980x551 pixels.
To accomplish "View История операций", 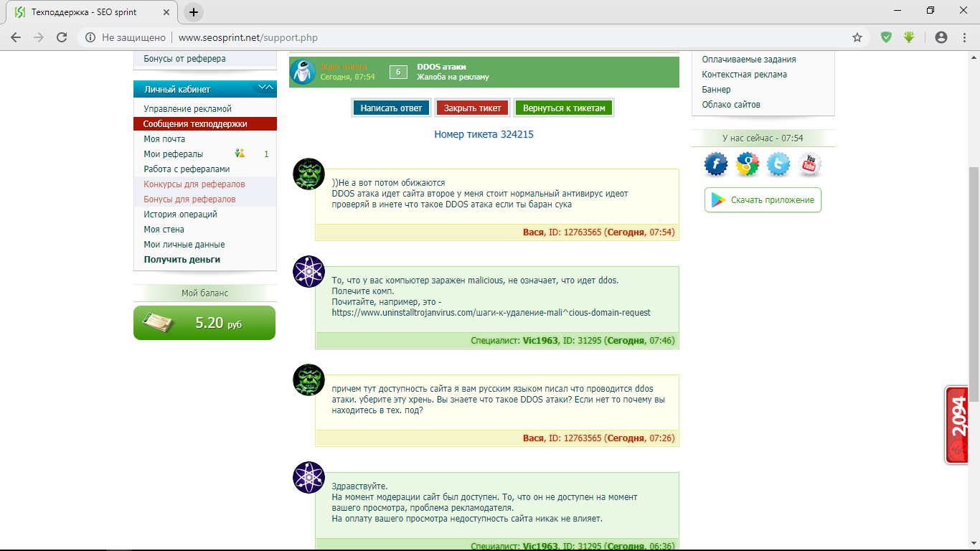I will coord(180,215).
